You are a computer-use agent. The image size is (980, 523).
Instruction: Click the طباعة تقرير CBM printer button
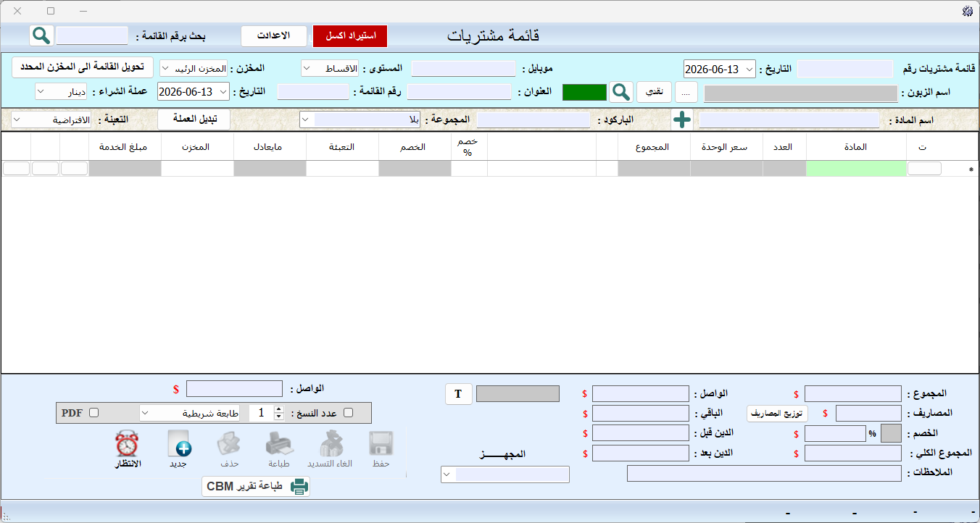(x=256, y=487)
